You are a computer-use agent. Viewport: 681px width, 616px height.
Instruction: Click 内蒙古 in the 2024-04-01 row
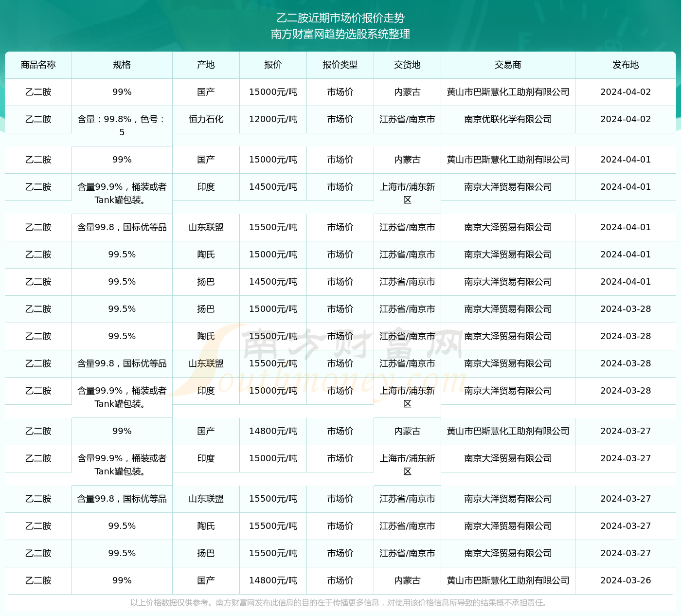407,160
